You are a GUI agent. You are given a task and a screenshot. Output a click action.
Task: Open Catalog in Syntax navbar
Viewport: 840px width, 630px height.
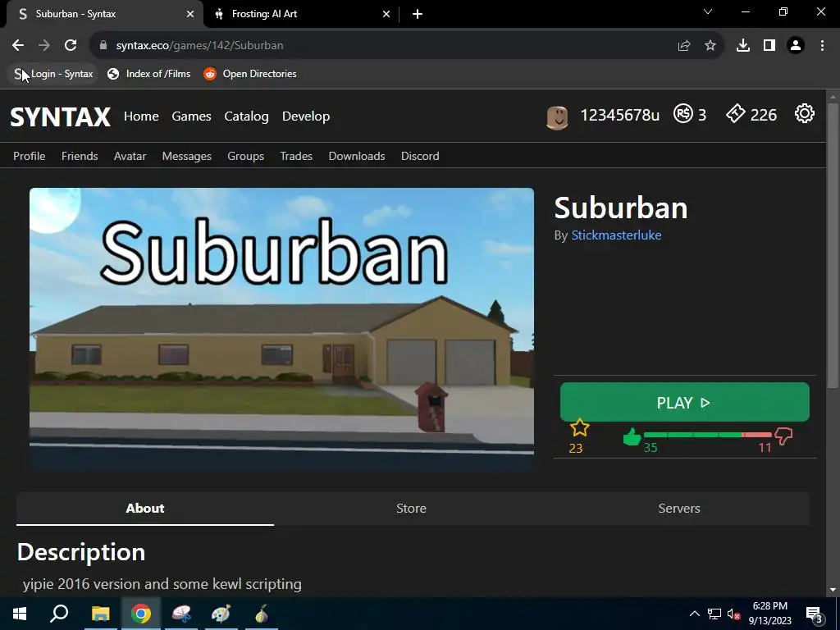point(246,116)
